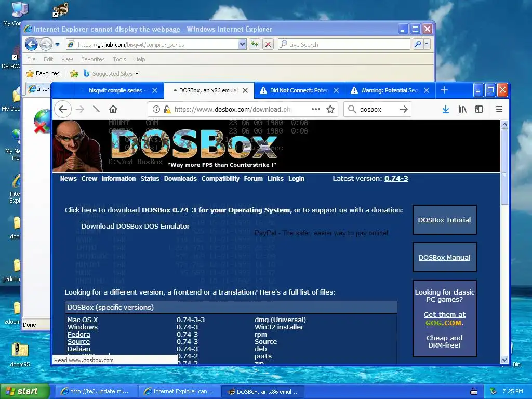
Task: Refresh the page in Internet Explorer
Action: coord(255,45)
